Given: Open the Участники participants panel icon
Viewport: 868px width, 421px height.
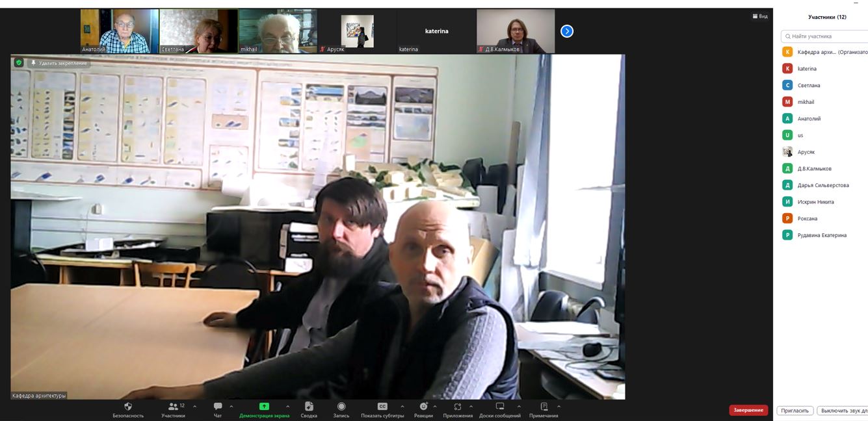Looking at the screenshot, I should [173, 407].
